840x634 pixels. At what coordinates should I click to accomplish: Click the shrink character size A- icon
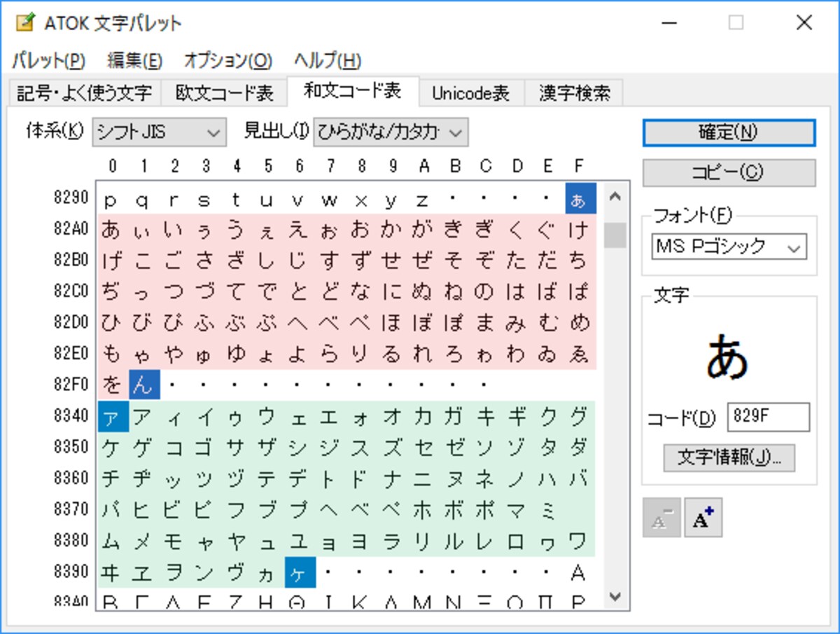[661, 518]
